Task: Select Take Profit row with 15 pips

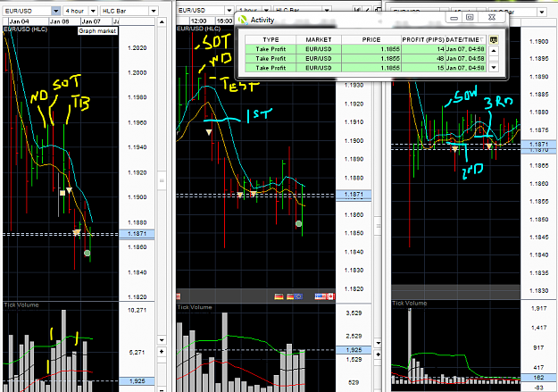Action: coord(365,68)
